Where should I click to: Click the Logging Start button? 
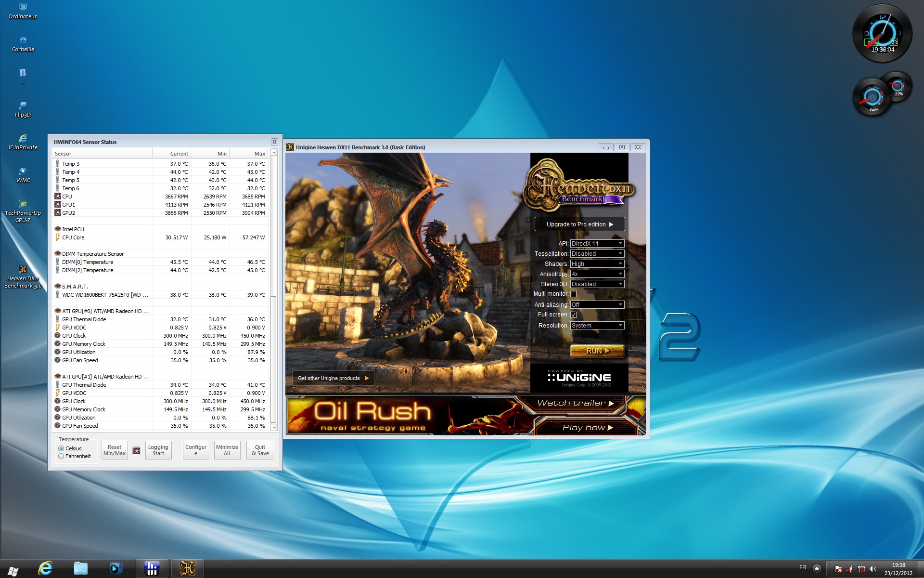[158, 450]
